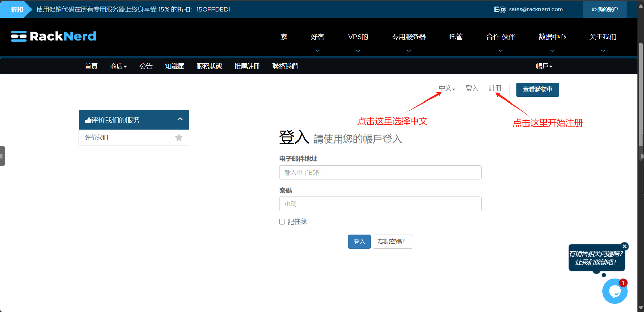This screenshot has height=312, width=644.
Task: Click the thumbs-up icon in 评价我们的服务 header
Action: pos(88,120)
